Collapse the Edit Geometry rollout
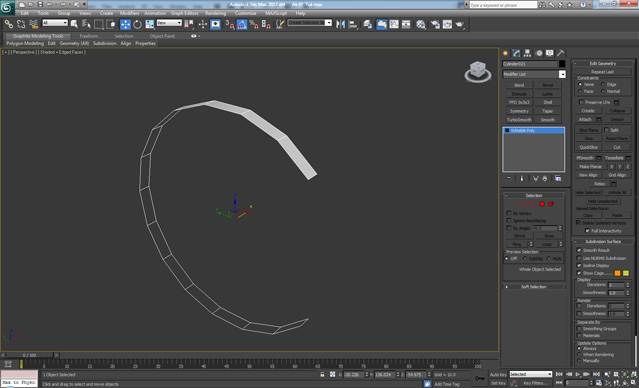 click(603, 64)
